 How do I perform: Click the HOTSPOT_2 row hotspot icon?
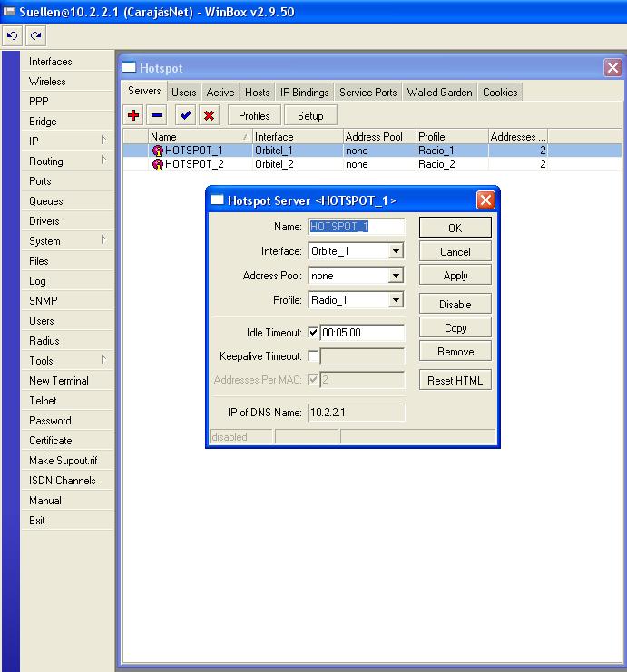pyautogui.click(x=158, y=164)
